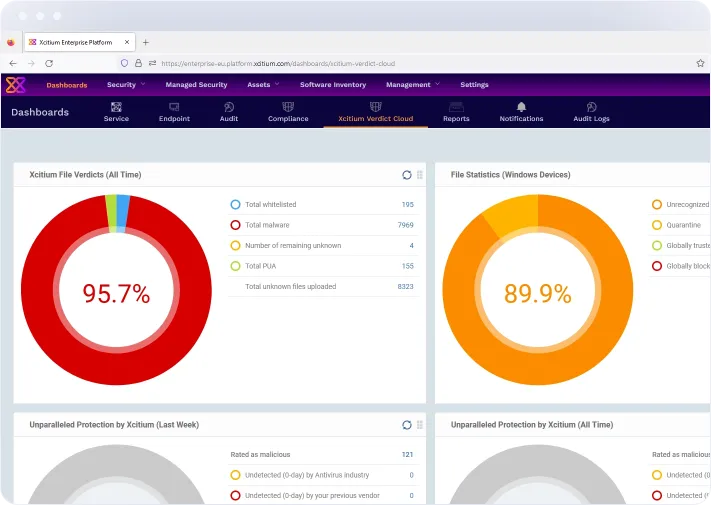Screen dimensions: 711x505
Task: Open the Service dashboard icon
Action: click(116, 107)
